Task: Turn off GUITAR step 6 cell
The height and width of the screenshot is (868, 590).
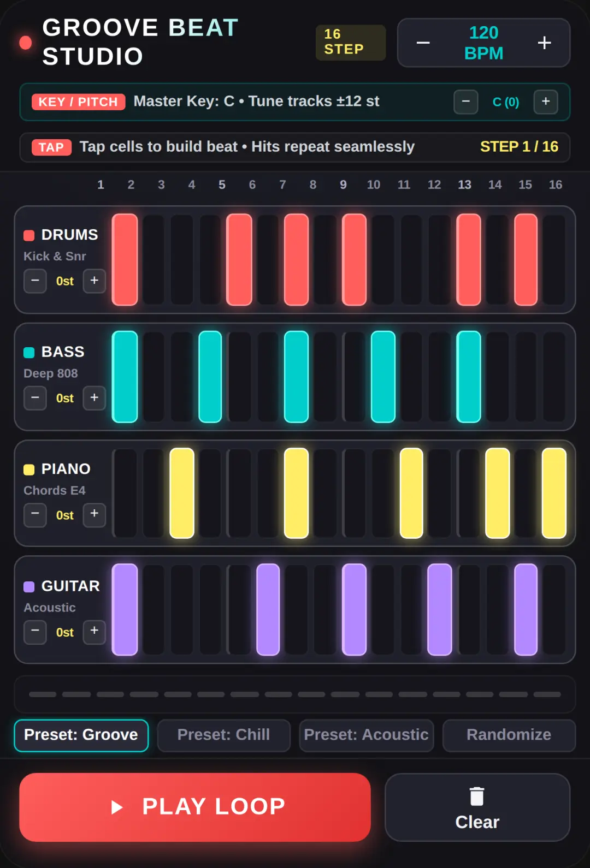Action: pyautogui.click(x=268, y=610)
